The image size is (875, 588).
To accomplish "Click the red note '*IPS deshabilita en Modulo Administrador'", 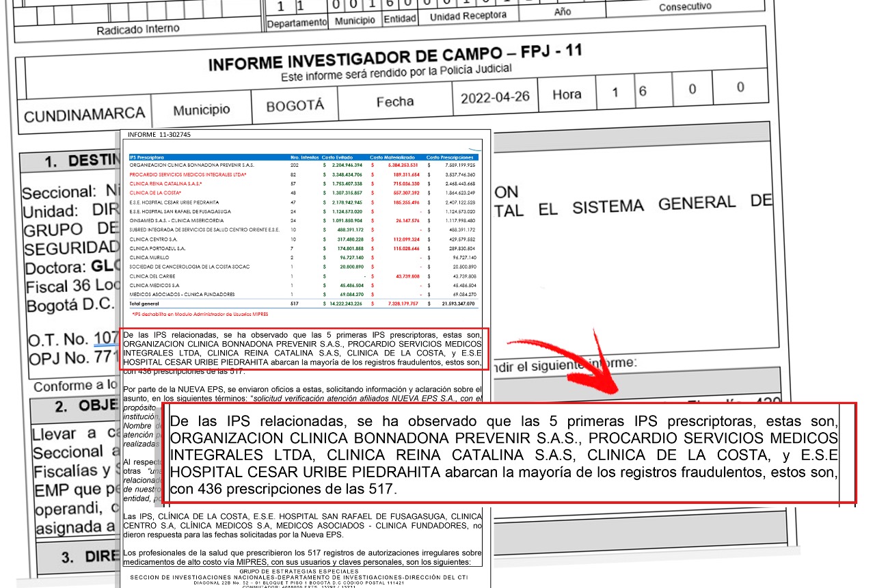I will coord(200,314).
